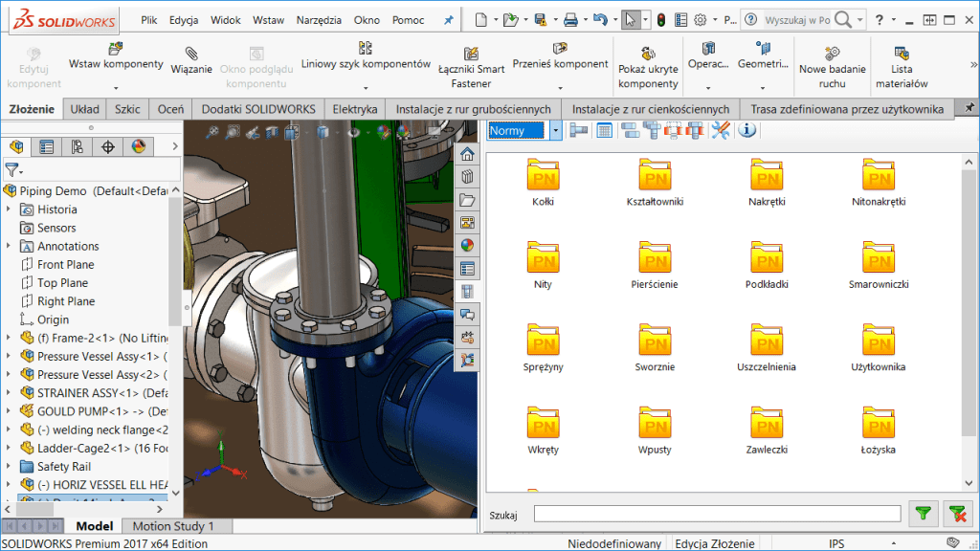This screenshot has width=980, height=551.
Task: Click the IPS unit system in status bar
Action: (x=835, y=543)
